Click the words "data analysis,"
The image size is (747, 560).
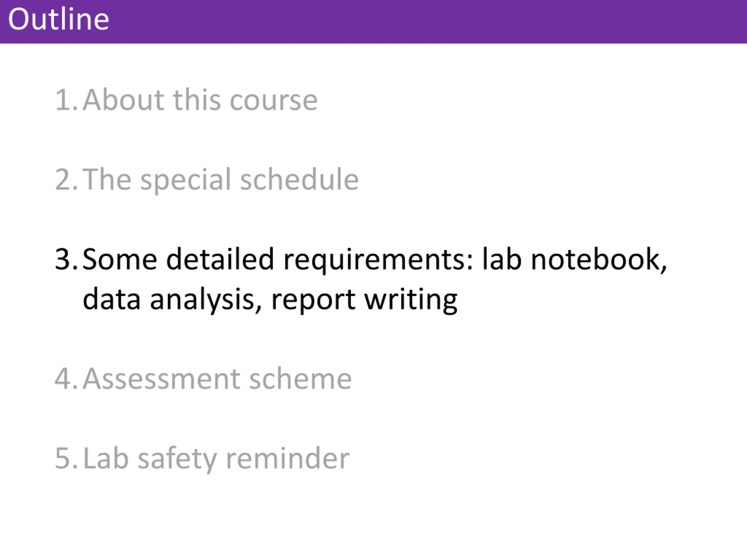coord(172,300)
